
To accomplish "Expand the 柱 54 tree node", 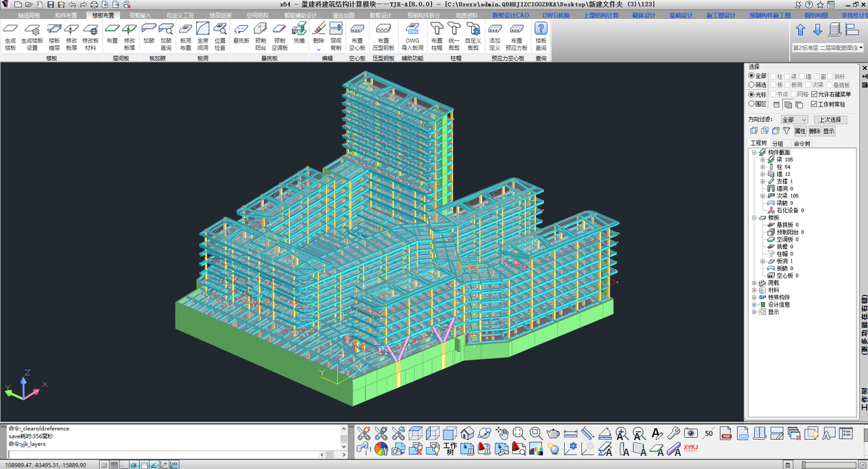I will click(762, 167).
